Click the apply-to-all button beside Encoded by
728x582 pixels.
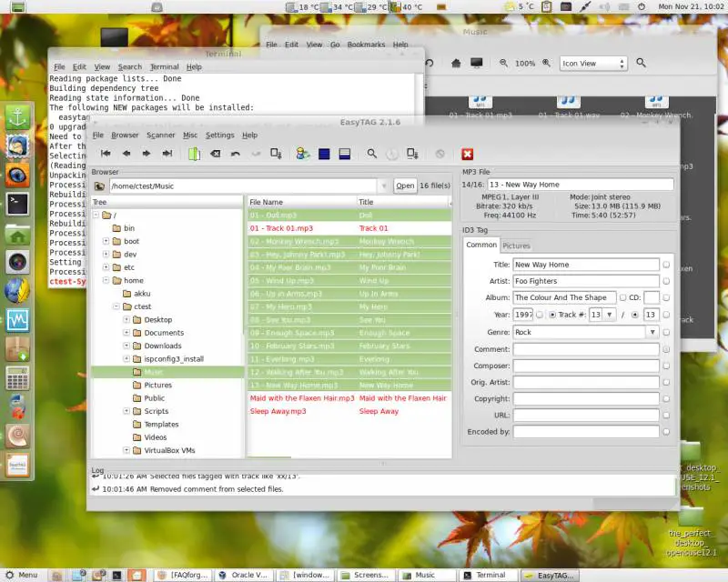[666, 432]
